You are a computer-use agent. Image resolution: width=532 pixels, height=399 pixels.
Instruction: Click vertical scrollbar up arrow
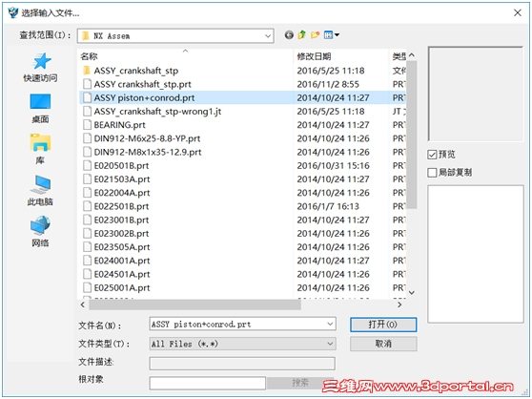(412, 55)
